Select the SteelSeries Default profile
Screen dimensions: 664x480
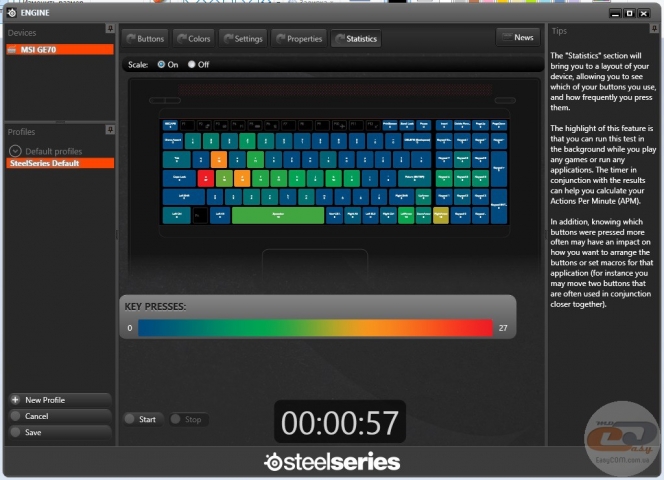pos(60,163)
